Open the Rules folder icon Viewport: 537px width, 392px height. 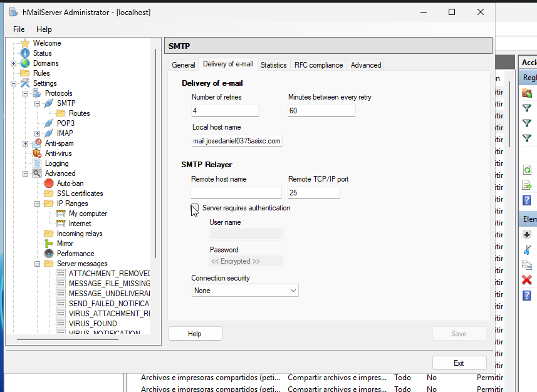click(24, 73)
